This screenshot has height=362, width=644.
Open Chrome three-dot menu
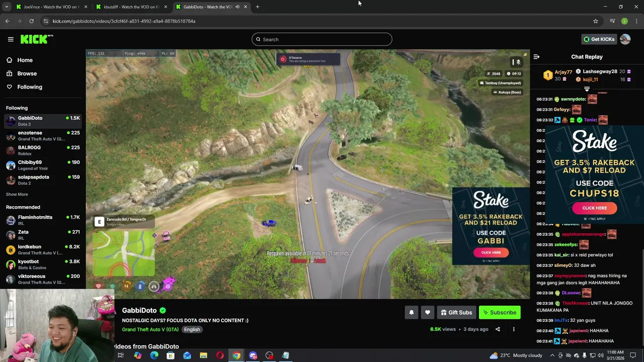click(x=636, y=21)
